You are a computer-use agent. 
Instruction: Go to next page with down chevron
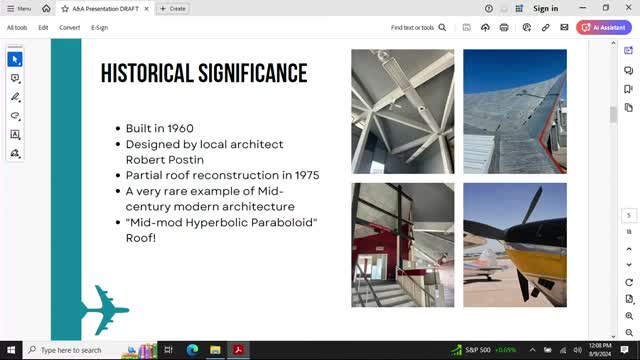click(629, 264)
